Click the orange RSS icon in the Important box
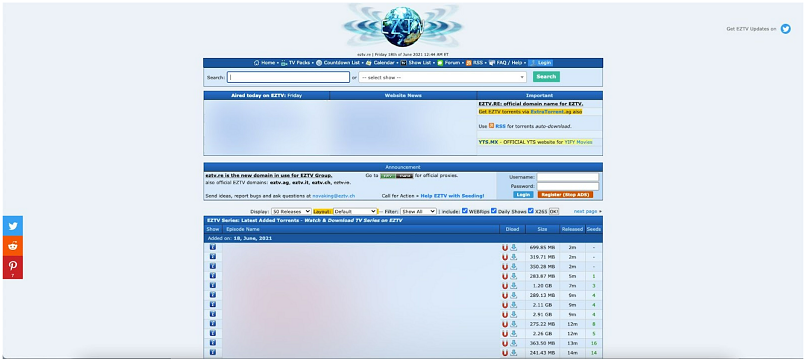This screenshot has width=806, height=362. pos(491,126)
